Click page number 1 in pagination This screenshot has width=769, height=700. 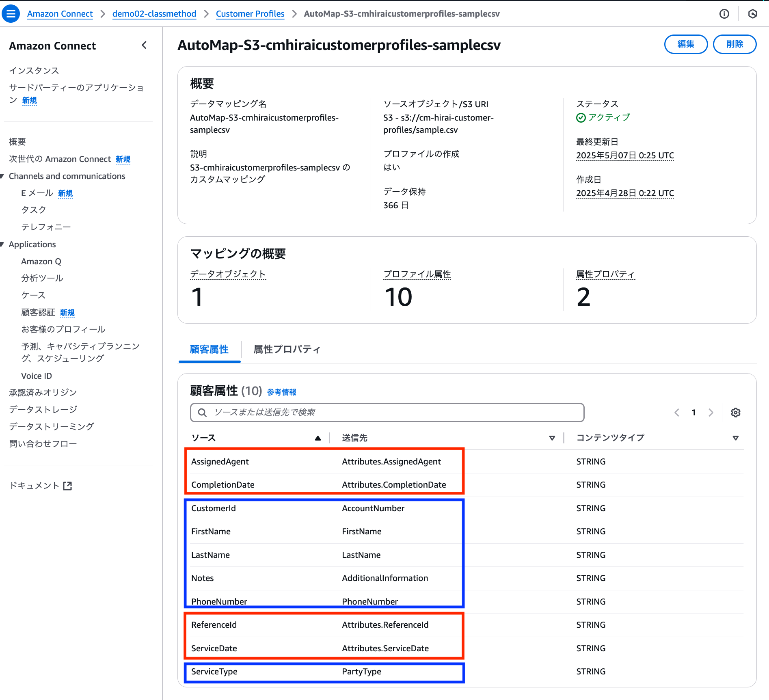[694, 413]
